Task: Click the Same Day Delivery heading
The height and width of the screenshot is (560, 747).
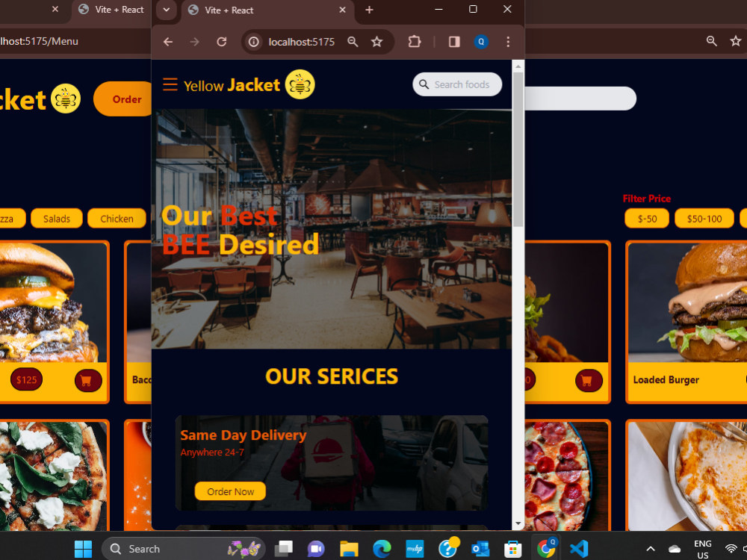Action: pos(243,435)
